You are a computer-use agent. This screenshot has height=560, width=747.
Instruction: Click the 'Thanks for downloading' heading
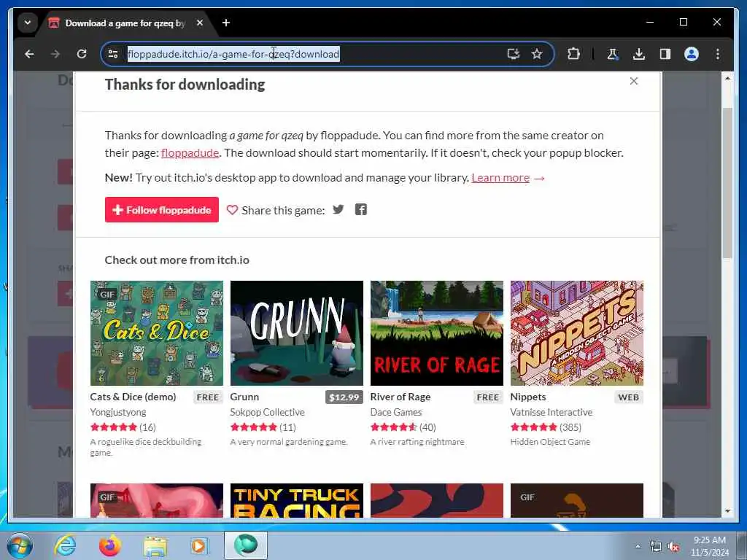185,85
